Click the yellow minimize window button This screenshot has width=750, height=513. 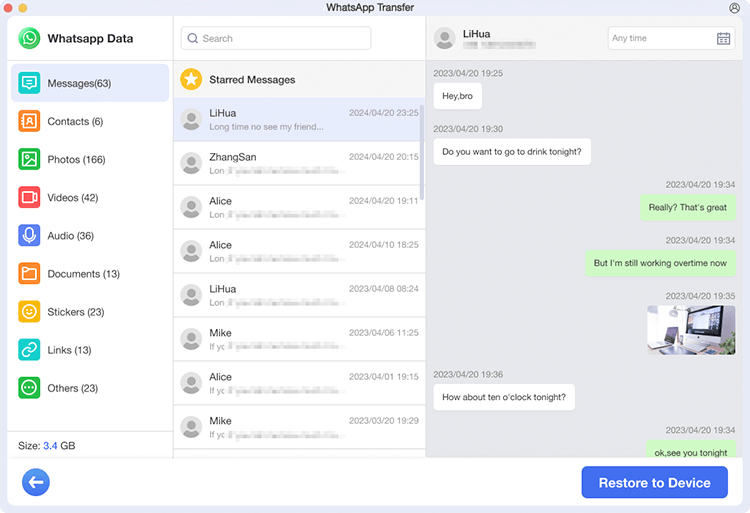(x=22, y=8)
